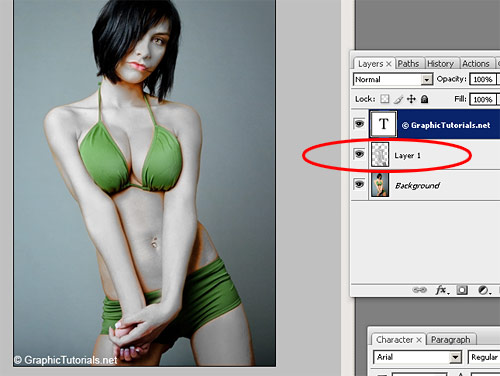This screenshot has height=376, width=500.
Task: Hide the Background layer eye icon
Action: click(359, 184)
